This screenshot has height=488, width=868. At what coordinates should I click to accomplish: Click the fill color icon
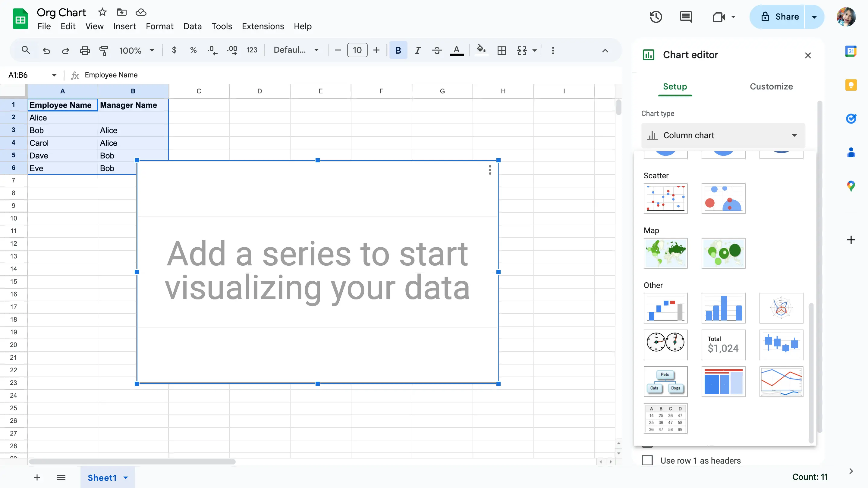(x=480, y=49)
